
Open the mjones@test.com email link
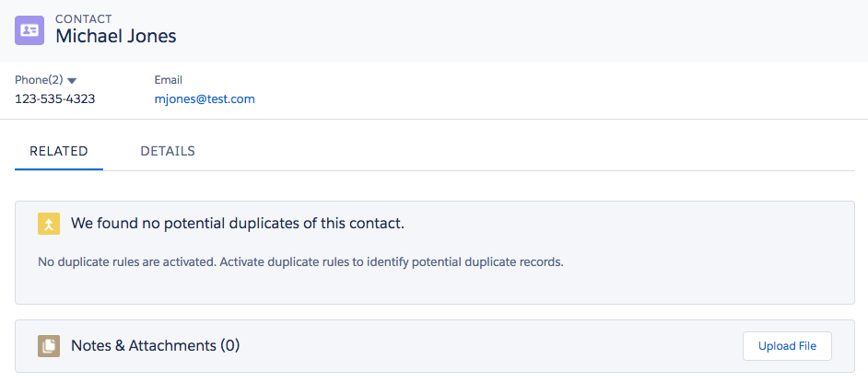click(205, 99)
